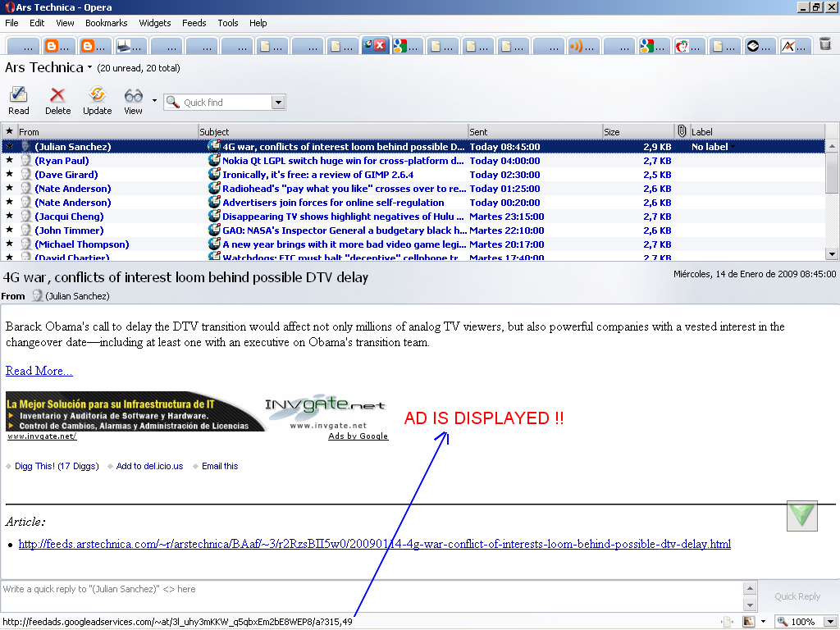The width and height of the screenshot is (840, 630).
Task: Toggle the star flag for Dave Girard message
Action: pyautogui.click(x=10, y=175)
